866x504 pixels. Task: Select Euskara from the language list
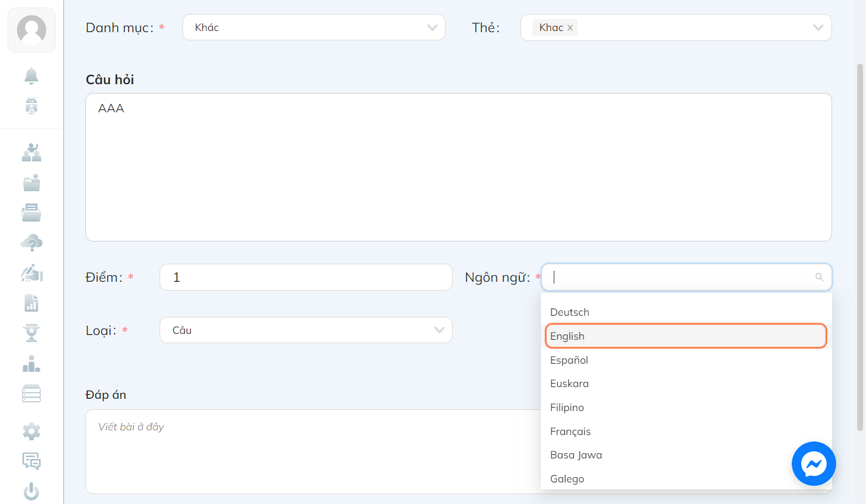pyautogui.click(x=686, y=384)
